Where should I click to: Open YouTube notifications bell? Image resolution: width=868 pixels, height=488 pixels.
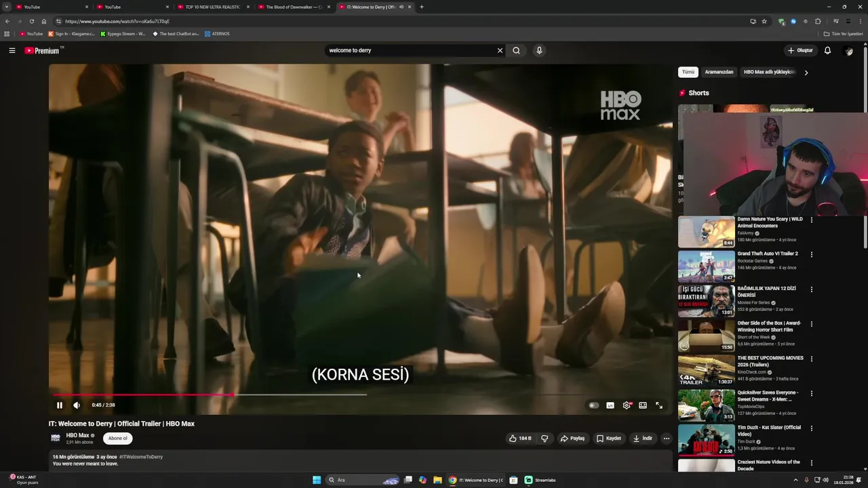point(827,50)
